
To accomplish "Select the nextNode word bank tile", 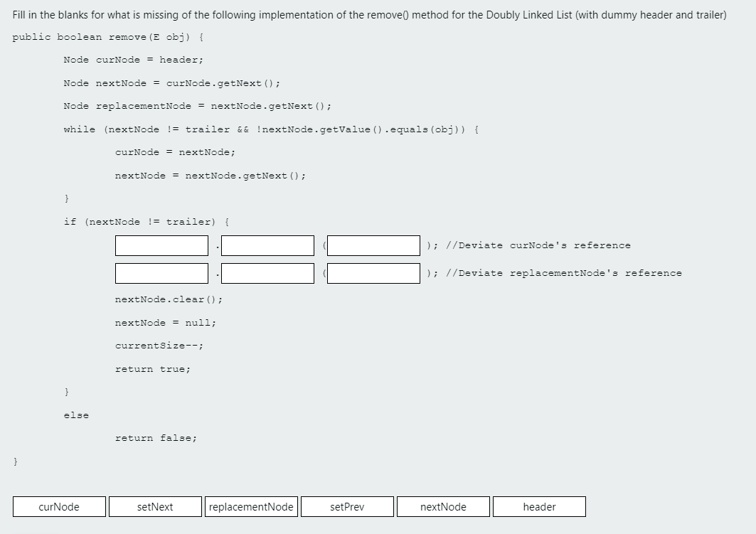I will (x=443, y=506).
